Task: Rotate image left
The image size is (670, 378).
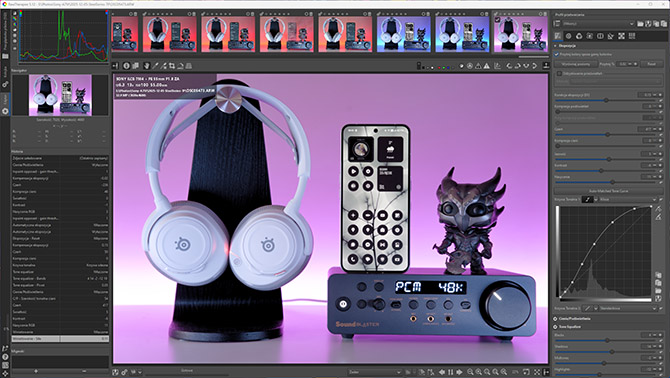Action: click(x=509, y=66)
